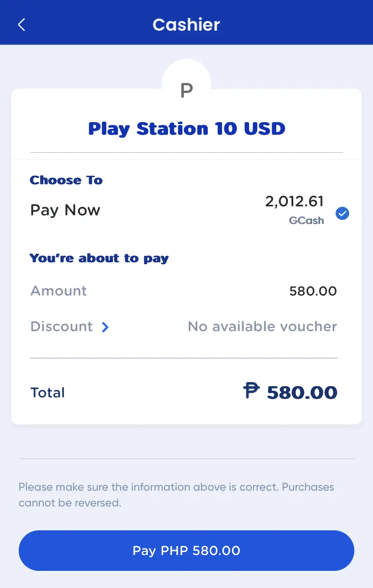
Task: Click the GCash label under balance
Action: tap(306, 220)
